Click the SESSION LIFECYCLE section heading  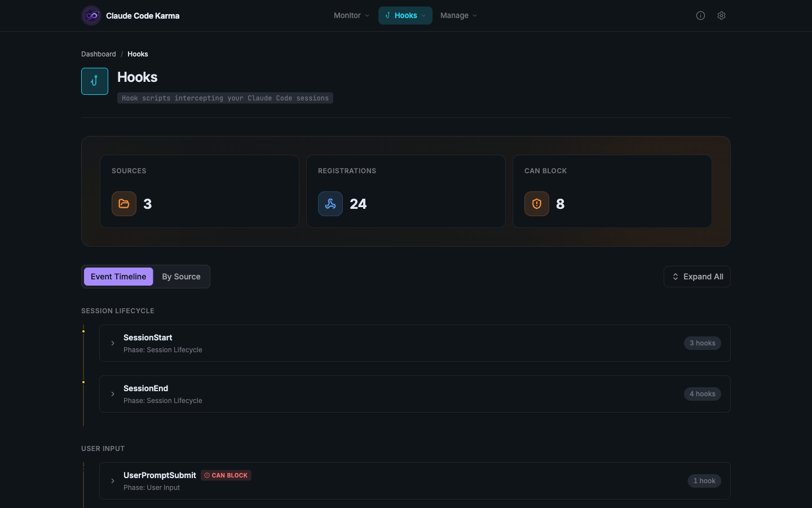pos(118,311)
